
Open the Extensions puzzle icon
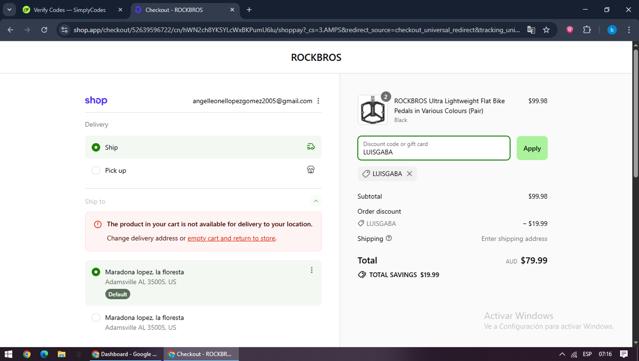(x=587, y=30)
